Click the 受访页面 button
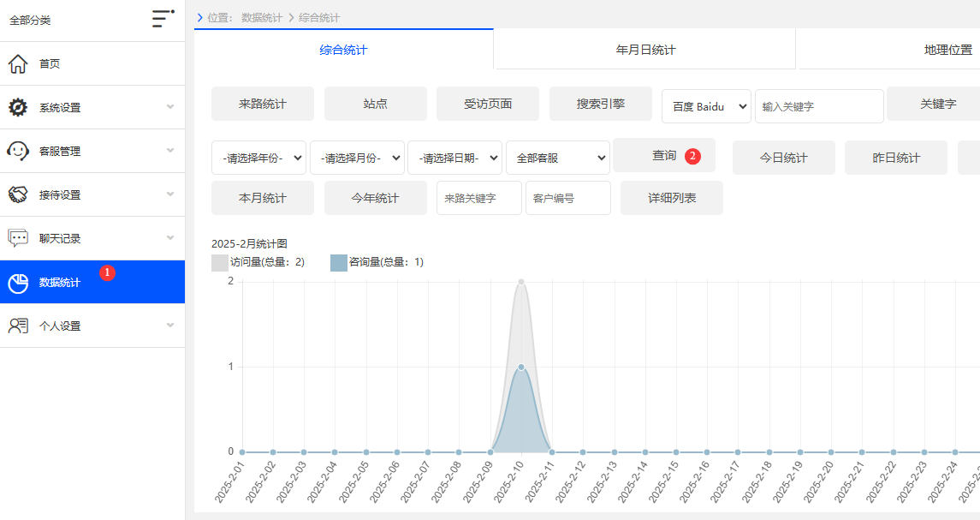Viewport: 980px width, 520px height. click(488, 104)
